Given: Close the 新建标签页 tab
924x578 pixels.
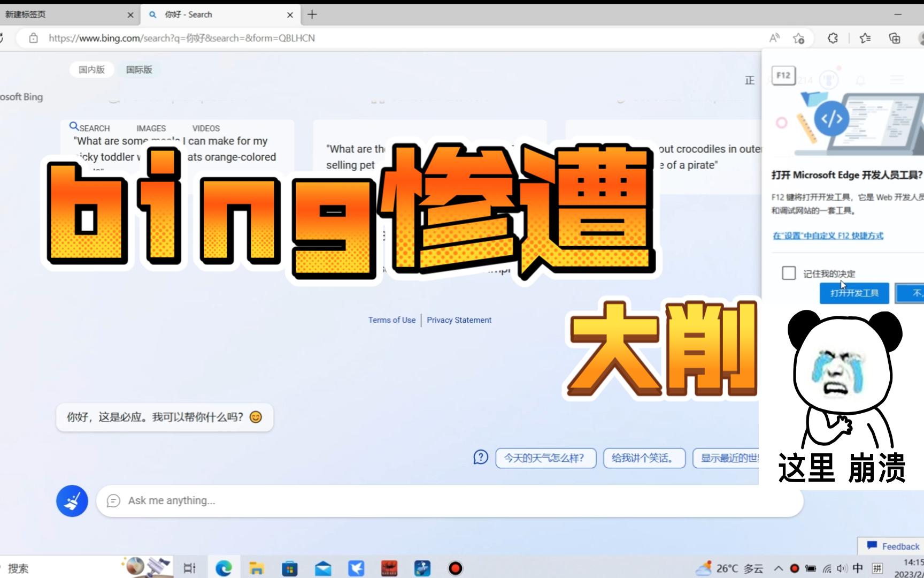Looking at the screenshot, I should [x=130, y=15].
